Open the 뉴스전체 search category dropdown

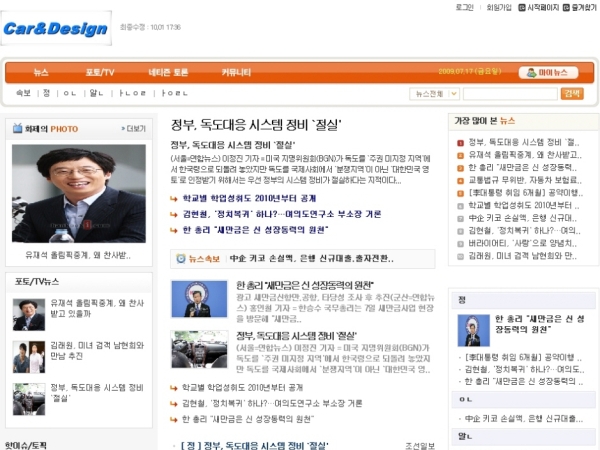(x=434, y=94)
